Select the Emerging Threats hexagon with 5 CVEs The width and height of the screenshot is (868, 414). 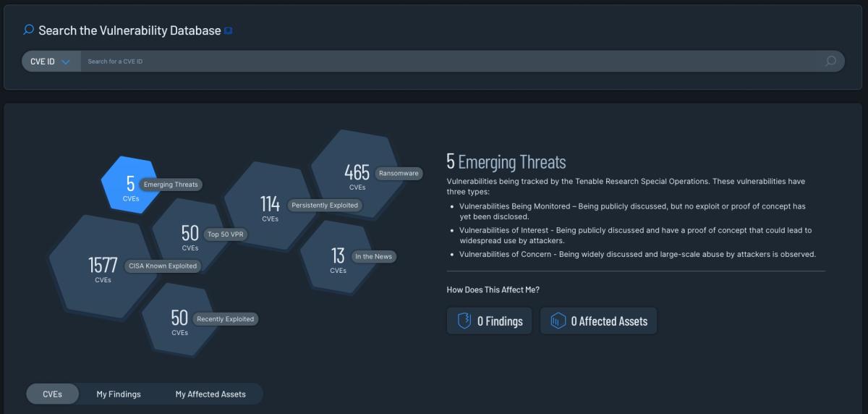130,185
